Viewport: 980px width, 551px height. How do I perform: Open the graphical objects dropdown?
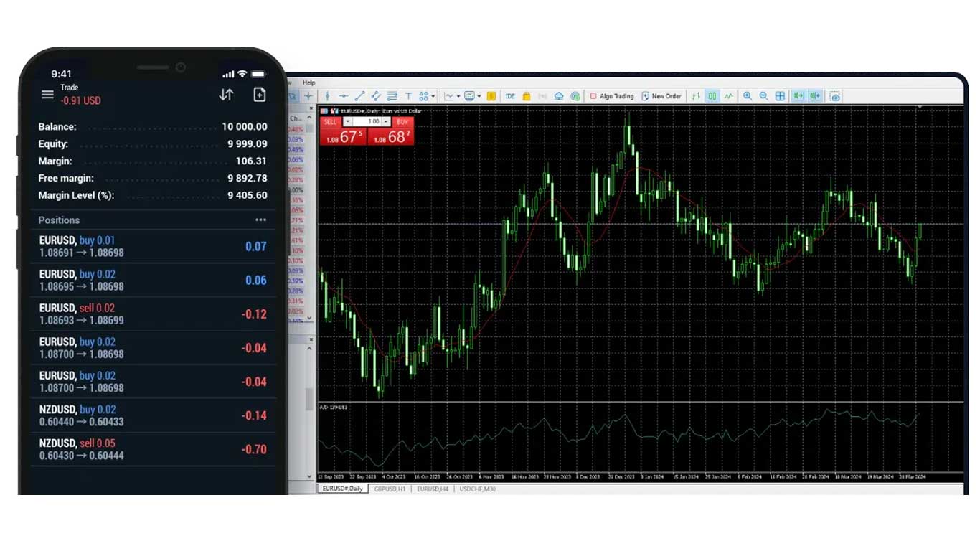coord(433,95)
